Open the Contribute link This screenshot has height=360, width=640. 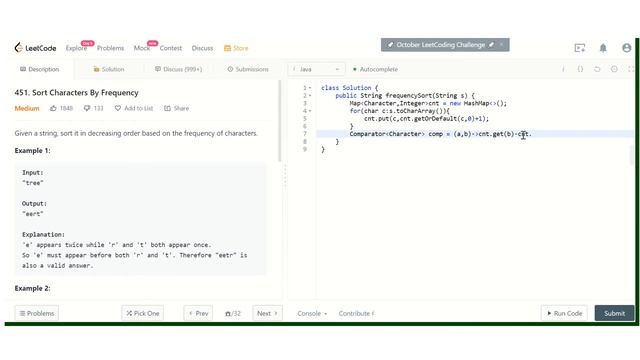(x=356, y=313)
